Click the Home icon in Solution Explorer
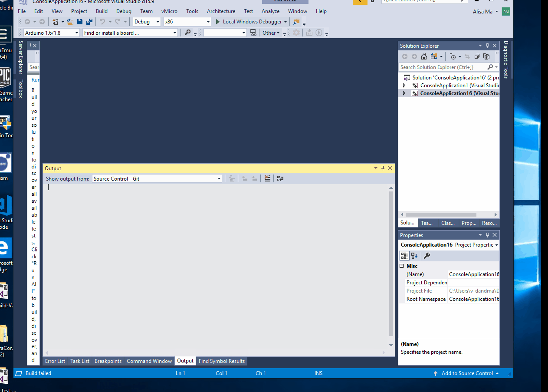 [x=424, y=56]
